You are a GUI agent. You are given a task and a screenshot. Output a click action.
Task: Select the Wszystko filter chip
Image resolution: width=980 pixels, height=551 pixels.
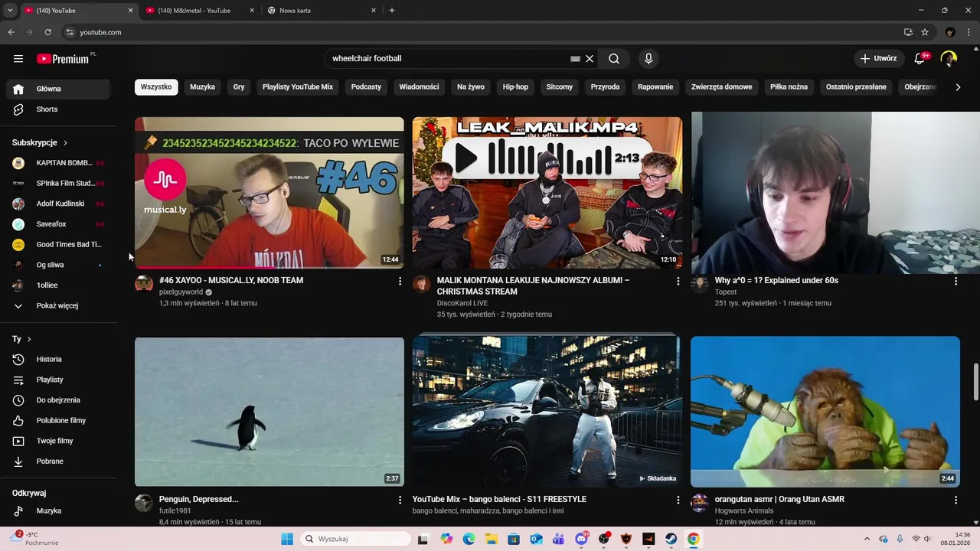pos(156,87)
